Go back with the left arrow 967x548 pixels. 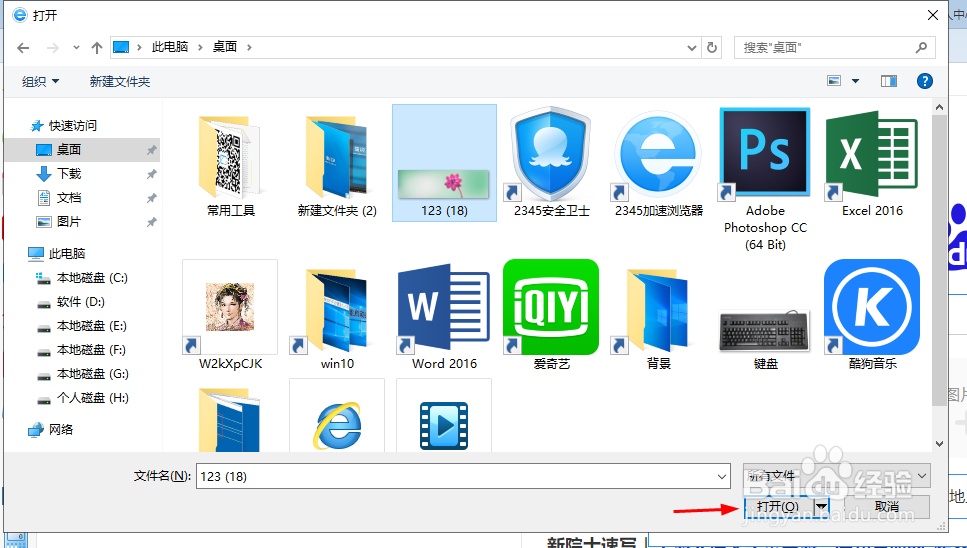click(23, 47)
